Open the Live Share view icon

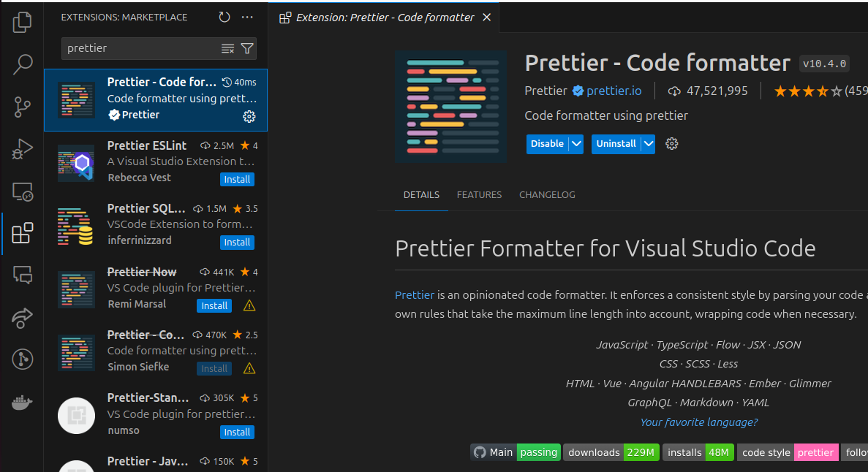tap(22, 318)
